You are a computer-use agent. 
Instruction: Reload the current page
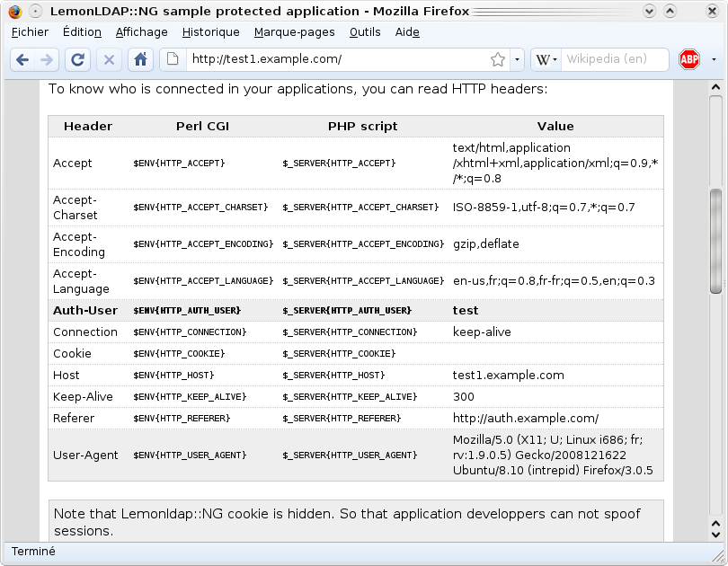tap(77, 59)
